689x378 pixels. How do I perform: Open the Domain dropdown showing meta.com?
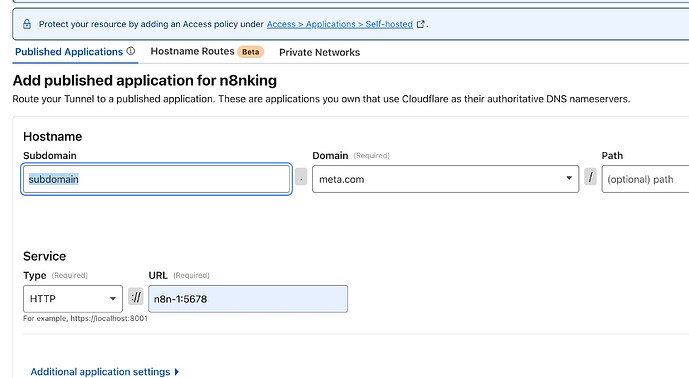445,179
